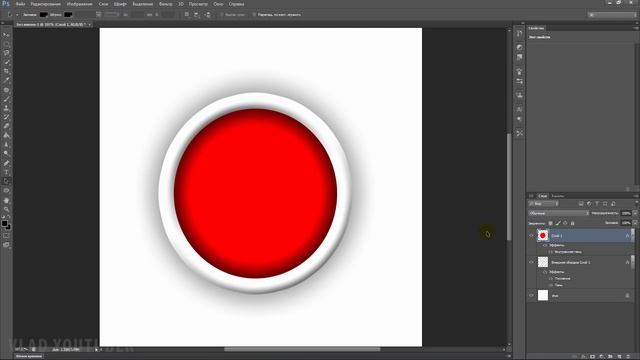Open the layer blend mode dropdown
Screen dimensions: 640x360
coord(558,213)
